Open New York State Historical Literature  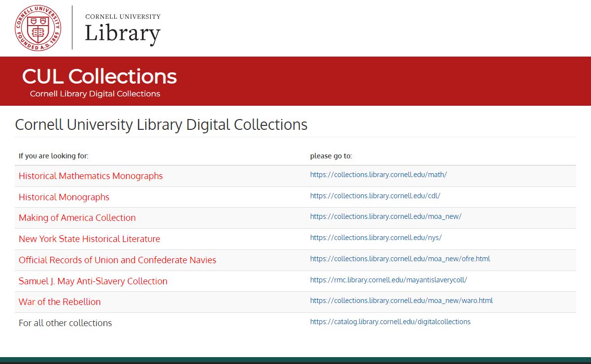(x=90, y=239)
